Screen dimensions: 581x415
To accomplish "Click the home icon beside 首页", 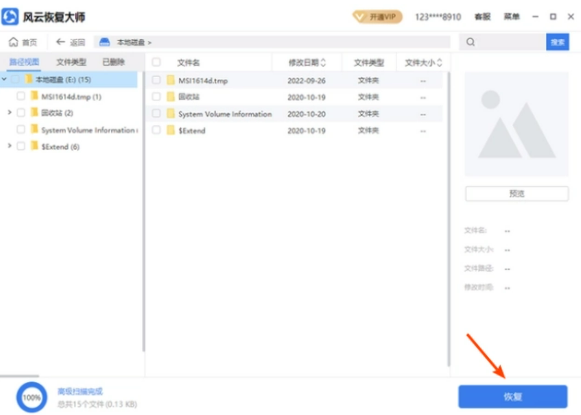I will [x=13, y=42].
